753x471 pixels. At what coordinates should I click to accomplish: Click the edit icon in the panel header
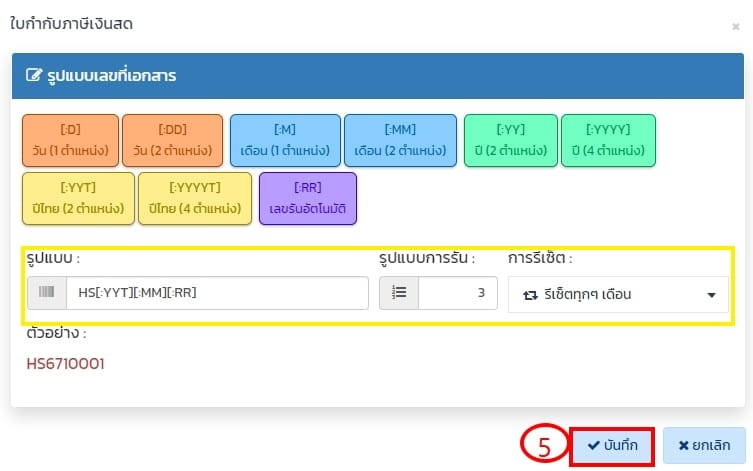pyautogui.click(x=33, y=76)
